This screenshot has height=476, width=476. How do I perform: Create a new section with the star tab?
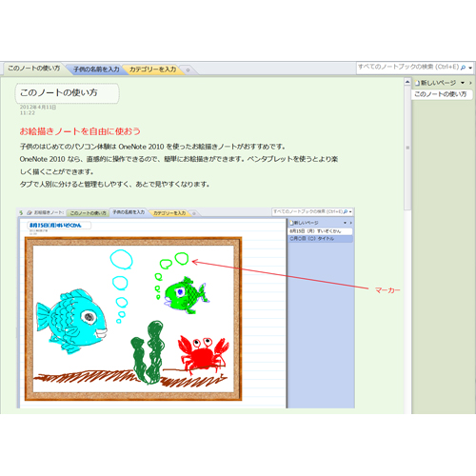click(188, 69)
